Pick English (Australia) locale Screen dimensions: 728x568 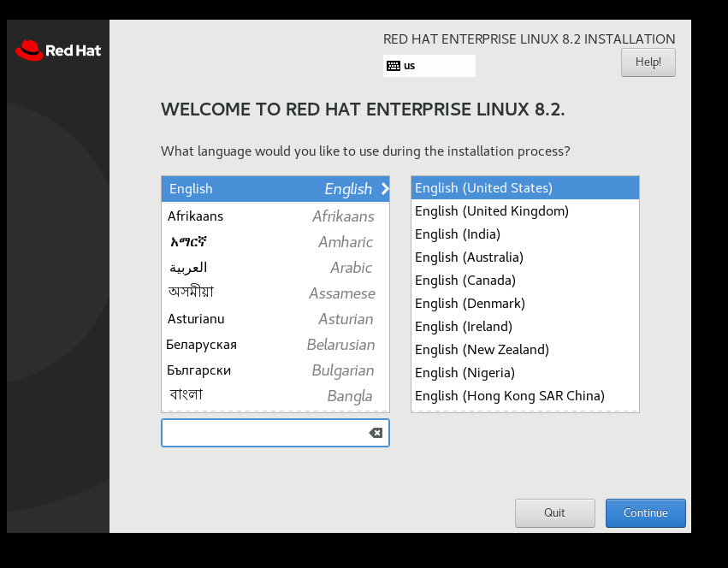(x=525, y=257)
